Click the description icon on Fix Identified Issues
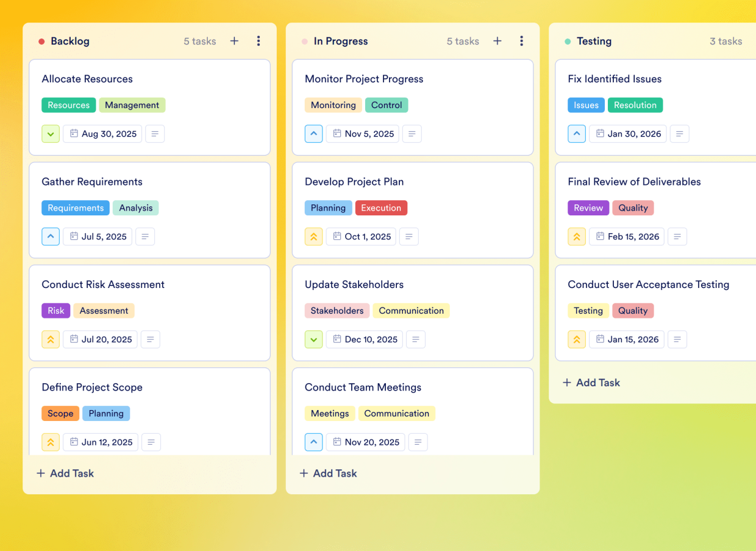The height and width of the screenshot is (551, 756). [x=680, y=134]
